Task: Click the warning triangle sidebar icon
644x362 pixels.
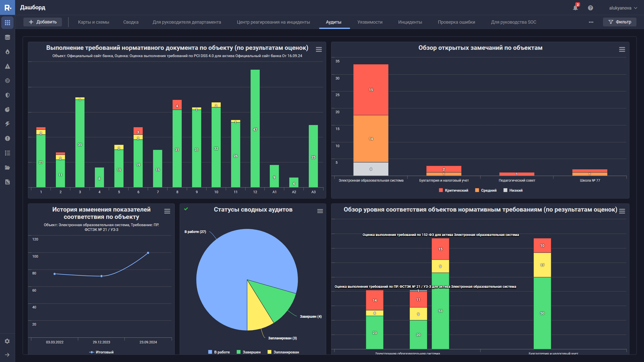Action: [x=7, y=66]
